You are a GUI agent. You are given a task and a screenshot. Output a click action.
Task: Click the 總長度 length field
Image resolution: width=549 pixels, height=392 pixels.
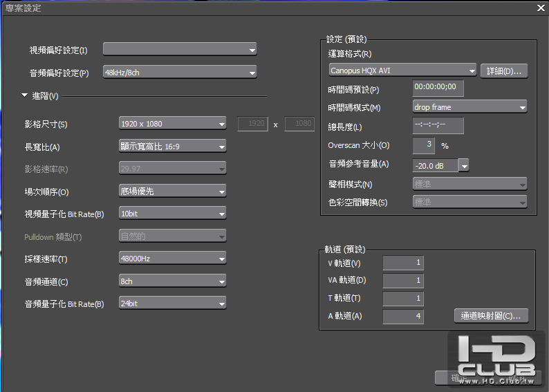point(438,125)
